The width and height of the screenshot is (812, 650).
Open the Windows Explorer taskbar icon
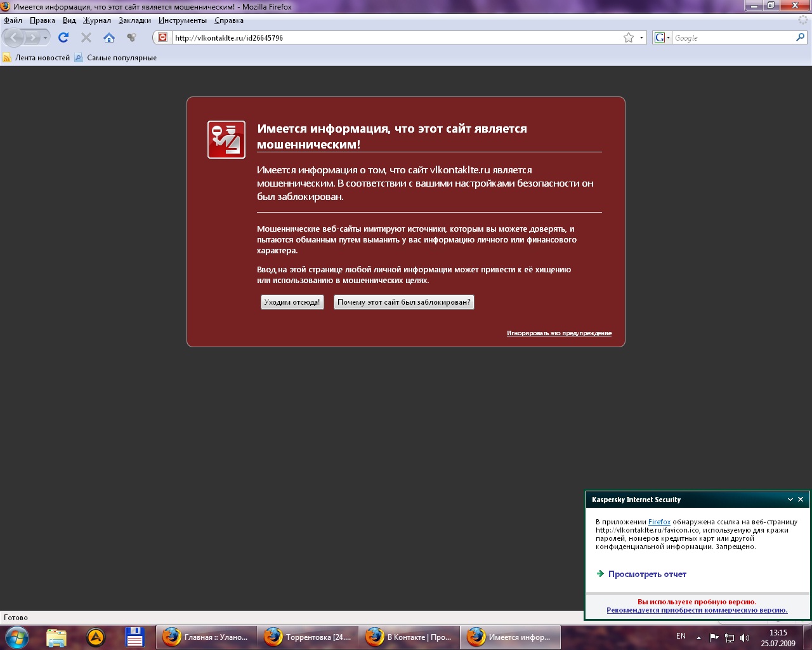click(x=56, y=637)
